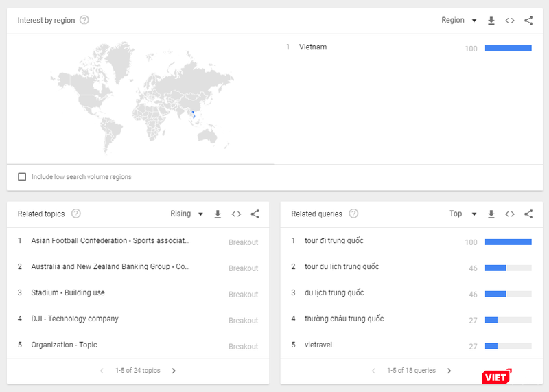Image resolution: width=549 pixels, height=392 pixels.
Task: Open Top dropdown in Related queries
Action: [x=463, y=214]
